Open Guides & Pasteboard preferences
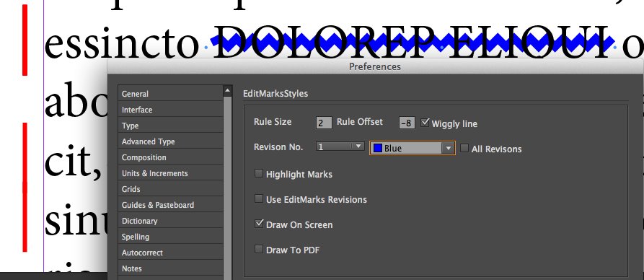This screenshot has height=280, width=644. coord(170,205)
